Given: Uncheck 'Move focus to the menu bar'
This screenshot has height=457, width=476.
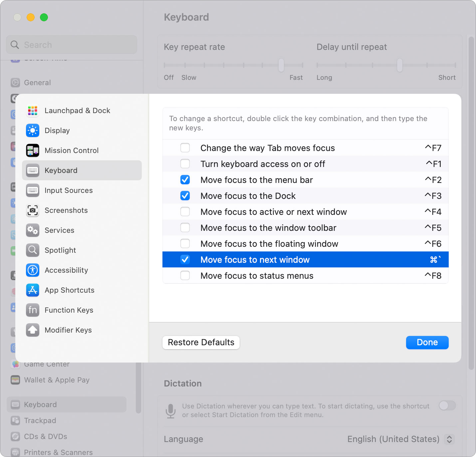Looking at the screenshot, I should [185, 180].
